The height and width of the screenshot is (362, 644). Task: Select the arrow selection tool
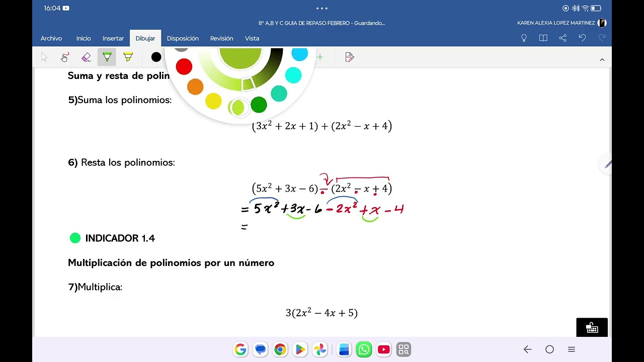coord(44,57)
